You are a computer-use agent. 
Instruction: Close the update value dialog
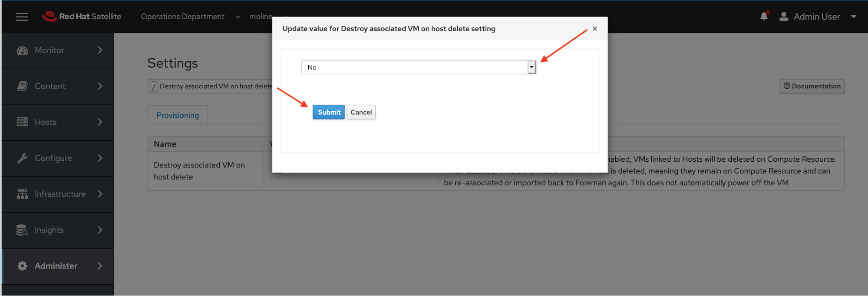(x=595, y=29)
